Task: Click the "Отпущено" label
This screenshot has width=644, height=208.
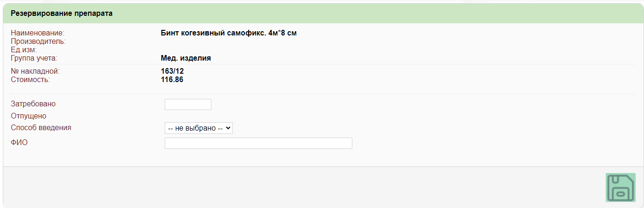Action: point(28,116)
